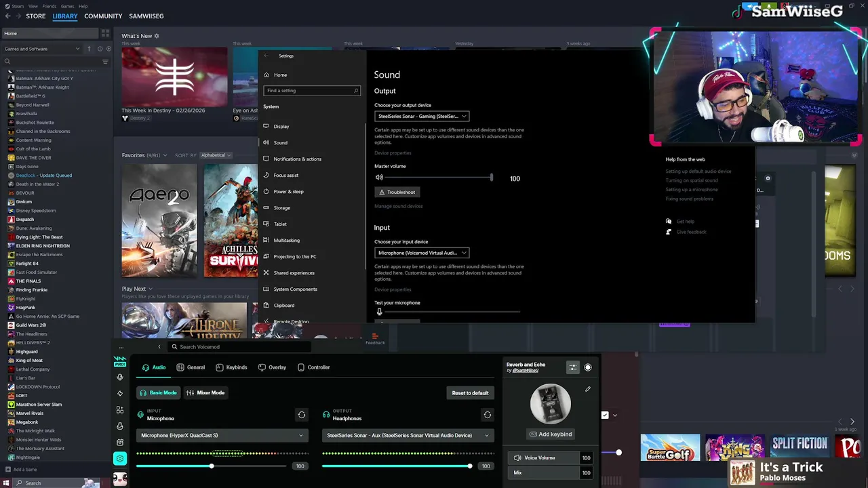Show recent games clock icon in Steam
Image resolution: width=868 pixels, height=488 pixels.
tap(100, 49)
